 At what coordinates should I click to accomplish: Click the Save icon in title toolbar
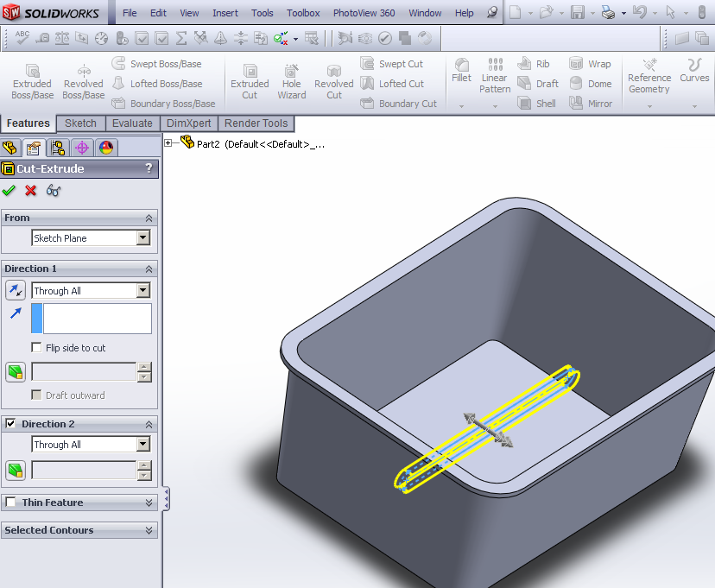pos(578,12)
